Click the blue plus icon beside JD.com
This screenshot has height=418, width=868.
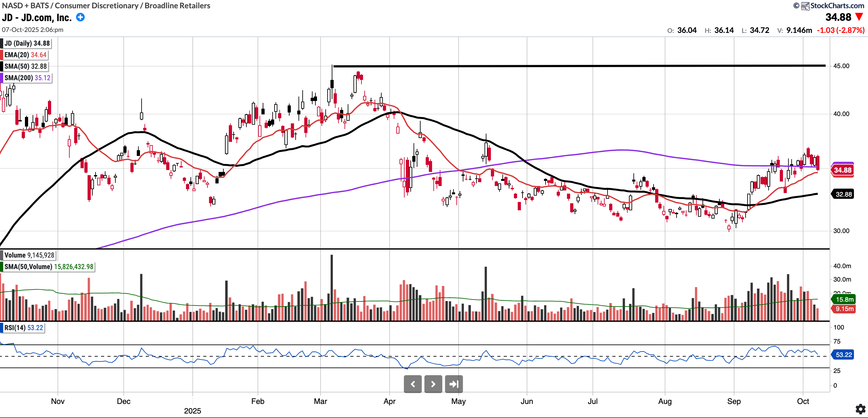click(80, 17)
